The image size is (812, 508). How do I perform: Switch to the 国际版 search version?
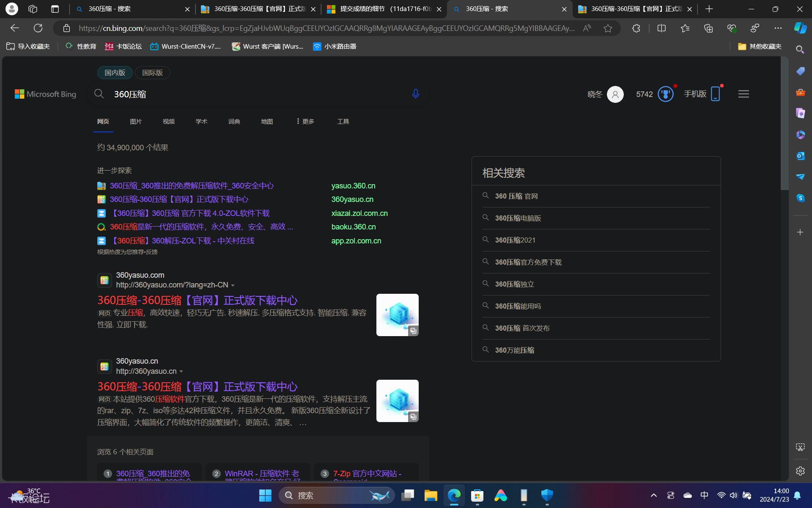point(152,72)
